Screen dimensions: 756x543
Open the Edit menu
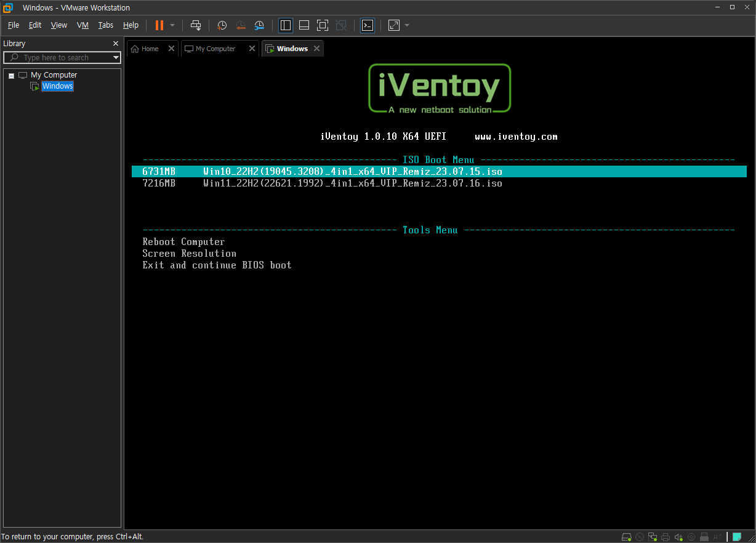(35, 25)
